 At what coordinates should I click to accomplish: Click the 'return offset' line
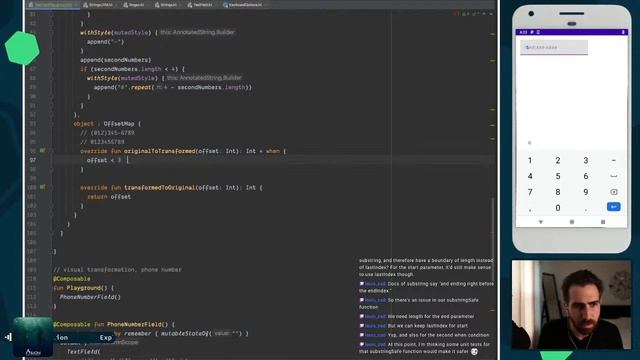(x=109, y=197)
